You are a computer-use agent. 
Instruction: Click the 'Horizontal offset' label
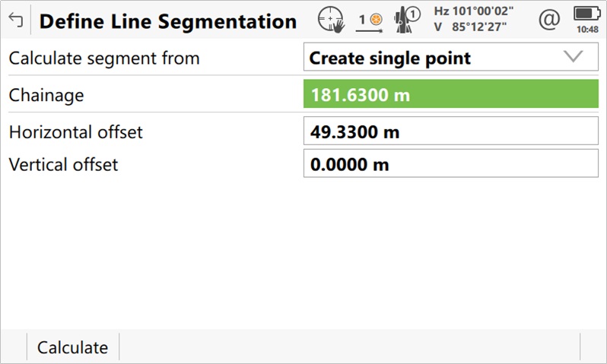pyautogui.click(x=76, y=132)
